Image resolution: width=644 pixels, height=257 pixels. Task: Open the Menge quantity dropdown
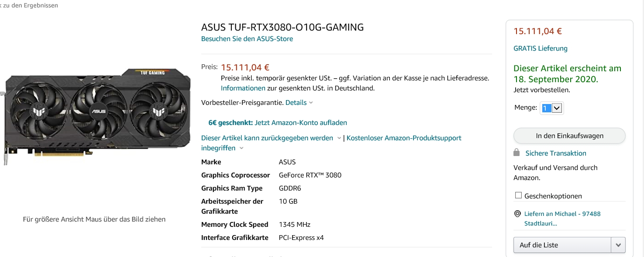(x=556, y=108)
